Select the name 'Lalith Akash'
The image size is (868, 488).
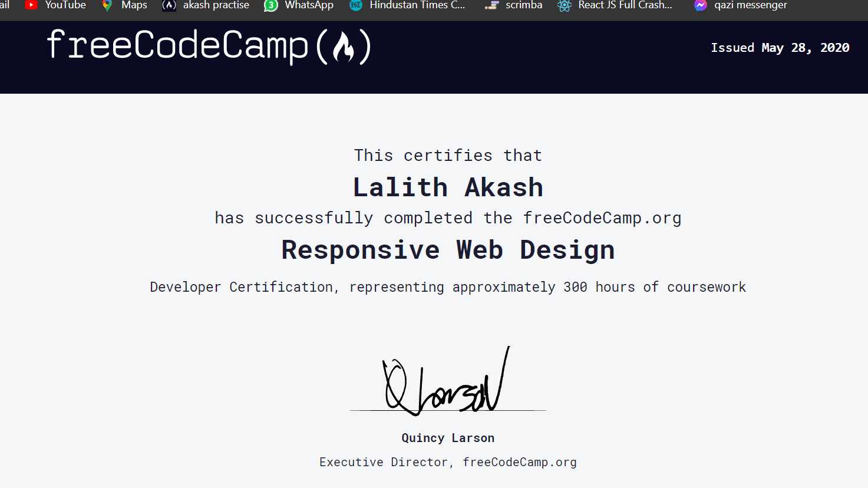pyautogui.click(x=448, y=187)
